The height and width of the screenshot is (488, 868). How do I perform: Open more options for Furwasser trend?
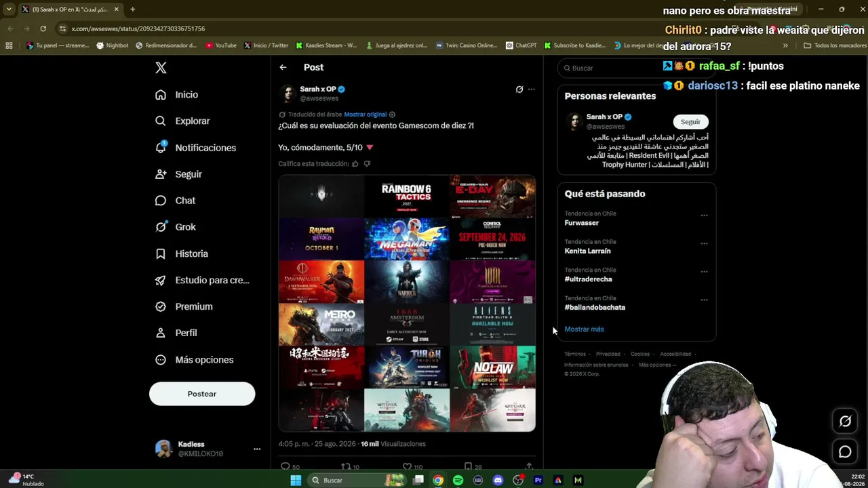pyautogui.click(x=704, y=216)
